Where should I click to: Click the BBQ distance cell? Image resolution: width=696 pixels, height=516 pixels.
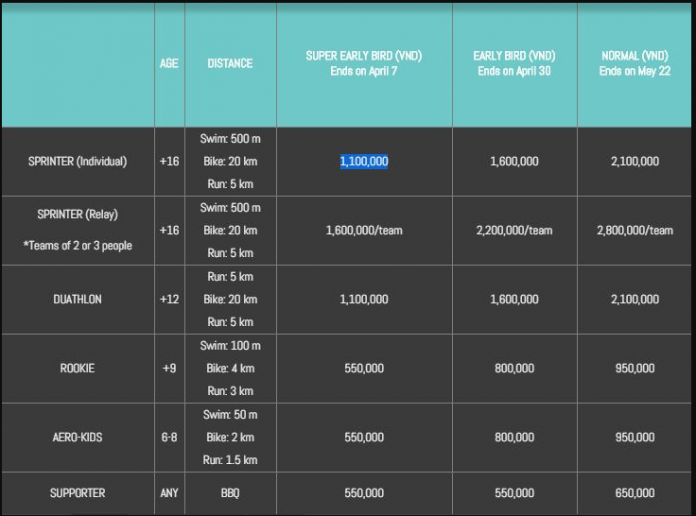click(230, 493)
